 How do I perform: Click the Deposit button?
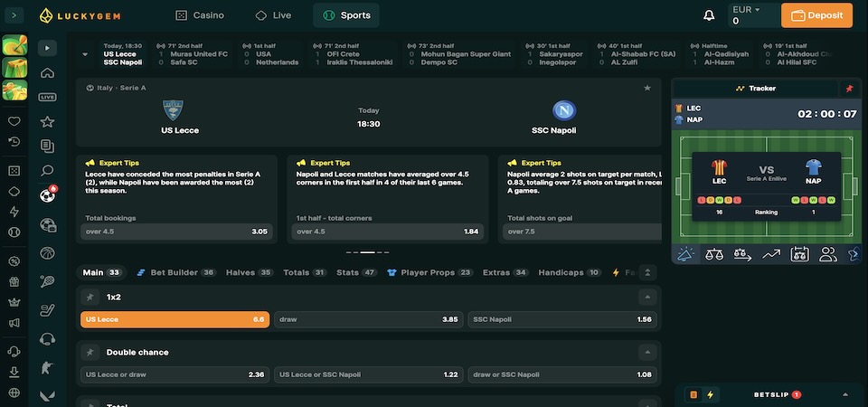(x=816, y=15)
